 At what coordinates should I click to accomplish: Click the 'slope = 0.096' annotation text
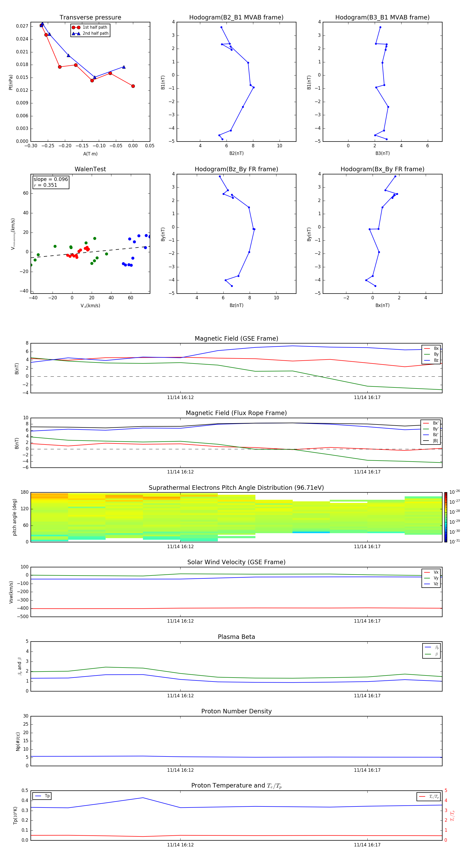point(50,179)
